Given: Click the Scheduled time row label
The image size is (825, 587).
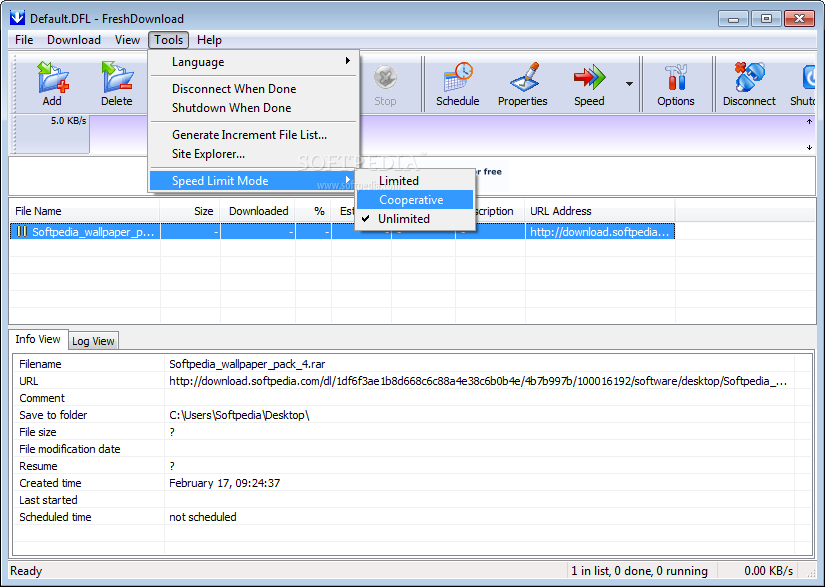Looking at the screenshot, I should click(x=55, y=517).
